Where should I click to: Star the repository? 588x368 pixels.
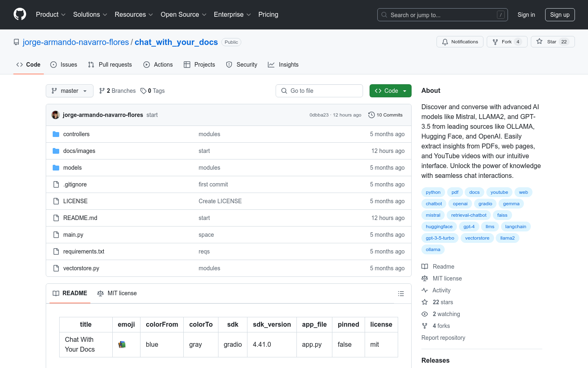pyautogui.click(x=553, y=42)
